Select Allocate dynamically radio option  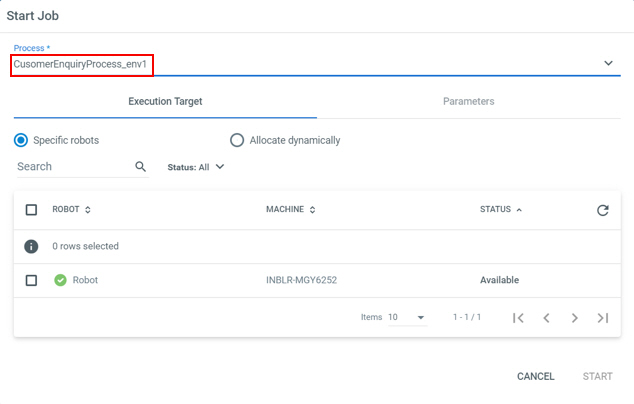237,140
